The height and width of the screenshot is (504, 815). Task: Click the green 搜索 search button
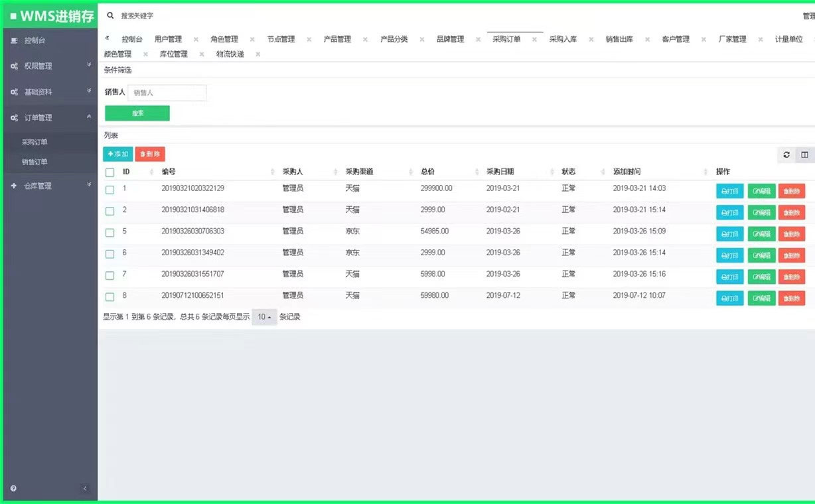[x=137, y=113]
